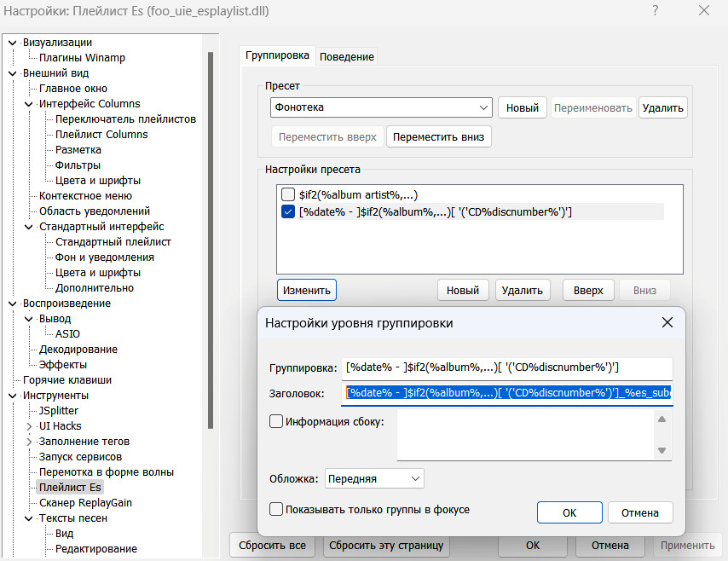Image resolution: width=728 pixels, height=561 pixels.
Task: Click the help question mark in title bar
Action: point(655,12)
